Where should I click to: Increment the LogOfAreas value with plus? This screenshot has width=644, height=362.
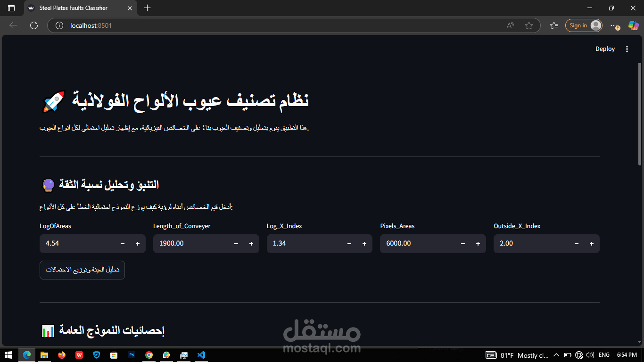137,244
